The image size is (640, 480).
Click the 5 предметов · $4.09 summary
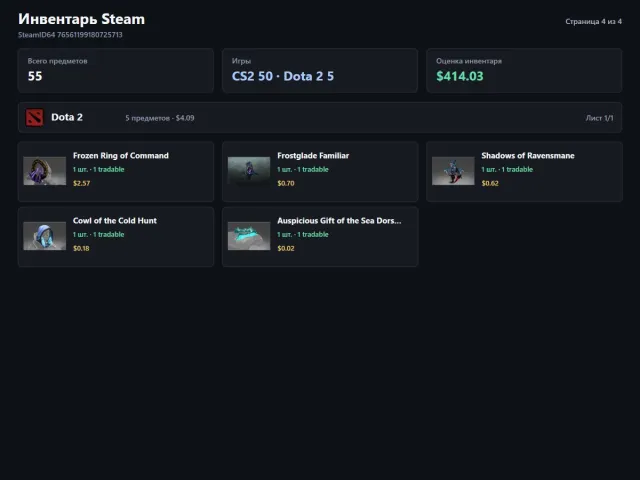(x=160, y=118)
